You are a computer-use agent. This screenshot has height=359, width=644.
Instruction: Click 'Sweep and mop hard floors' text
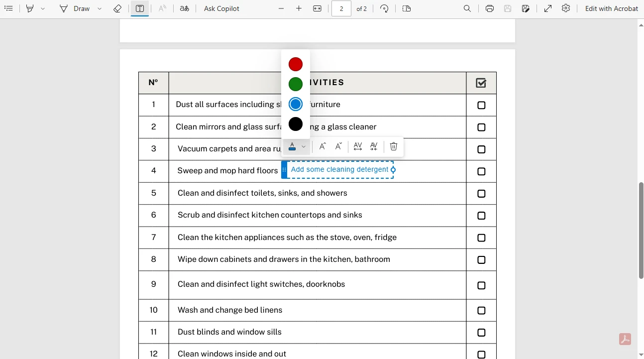point(227,171)
